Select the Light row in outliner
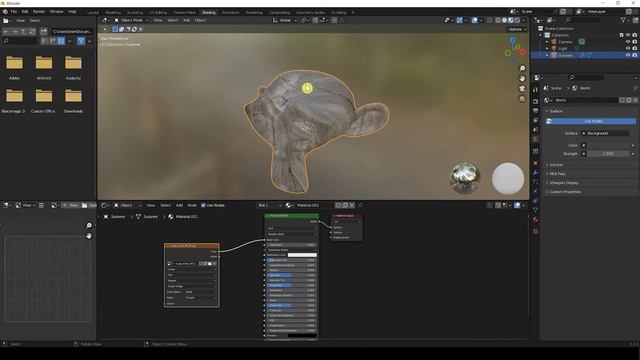640x360 pixels. [x=563, y=48]
